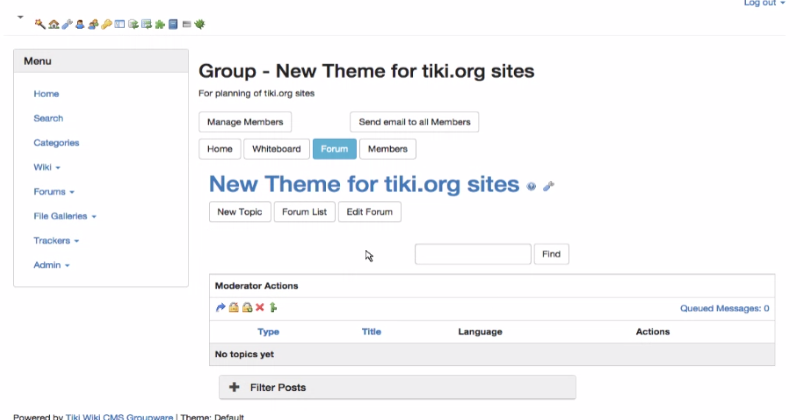
Task: Click the plus icon on Filter Posts
Action: point(234,387)
